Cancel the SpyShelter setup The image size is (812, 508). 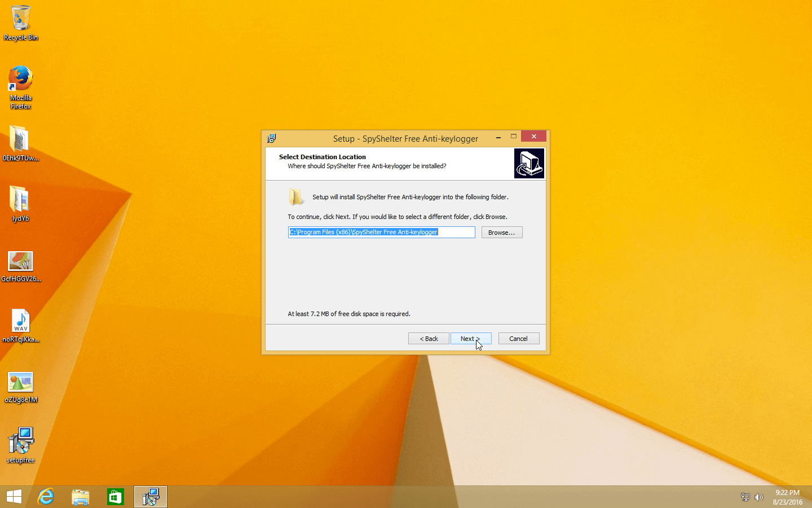(519, 339)
